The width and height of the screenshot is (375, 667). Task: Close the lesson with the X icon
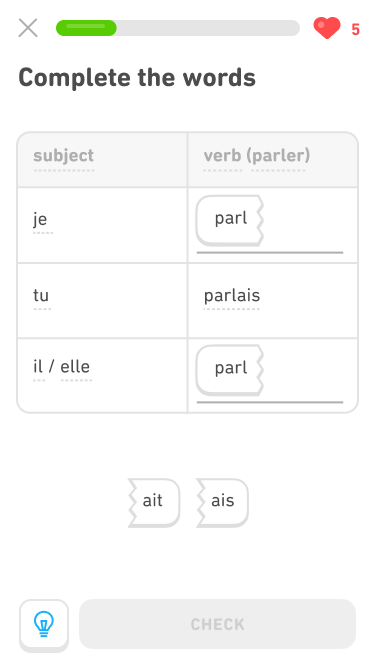tap(28, 28)
